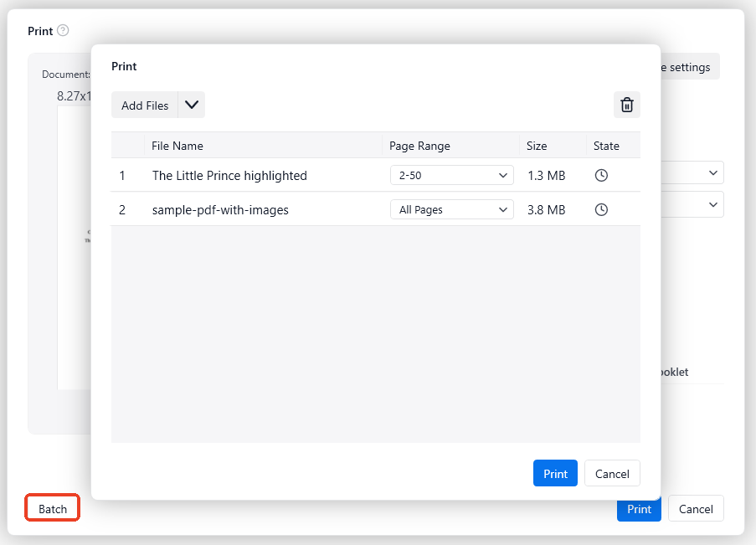Cancel the batch print dialog
The image size is (756, 545).
point(612,473)
